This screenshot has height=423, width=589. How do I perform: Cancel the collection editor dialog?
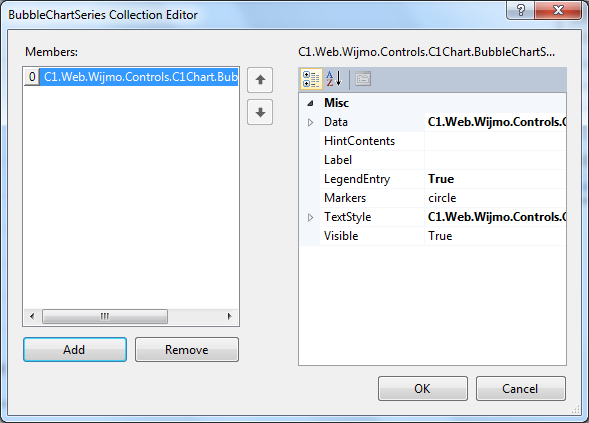(520, 388)
